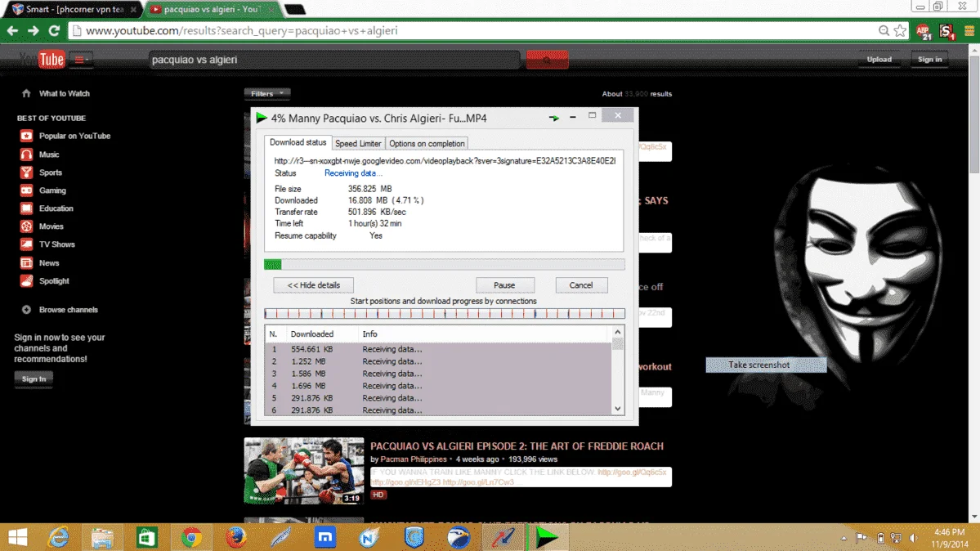The height and width of the screenshot is (551, 980).
Task: Click the connections list scrollbar down arrow
Action: (617, 409)
